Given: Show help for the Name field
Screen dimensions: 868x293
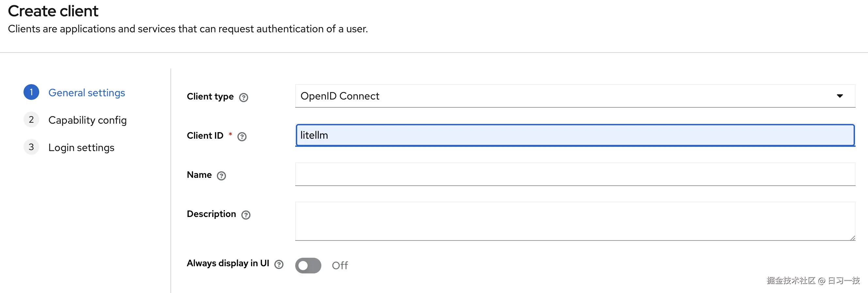Looking at the screenshot, I should (x=221, y=176).
